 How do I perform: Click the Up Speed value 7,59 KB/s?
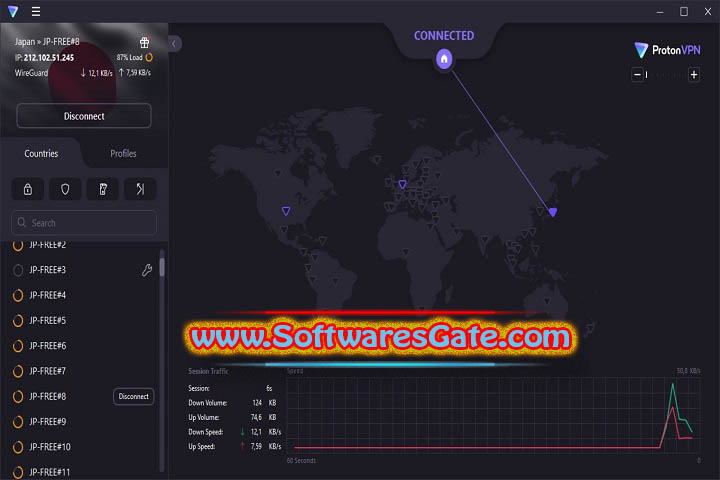pyautogui.click(x=265, y=446)
